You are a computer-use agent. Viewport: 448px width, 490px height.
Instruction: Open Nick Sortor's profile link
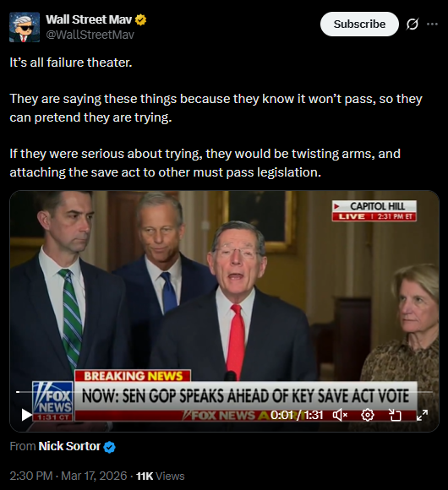click(x=69, y=446)
